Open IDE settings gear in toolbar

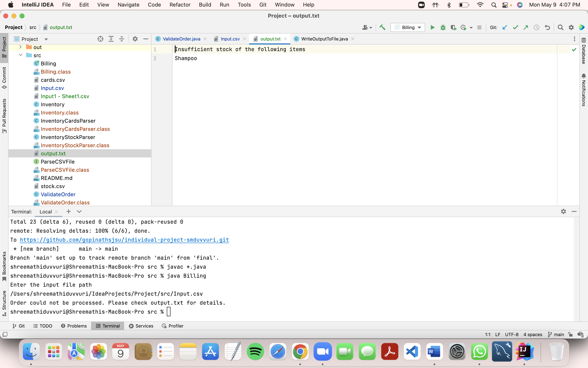tap(571, 28)
